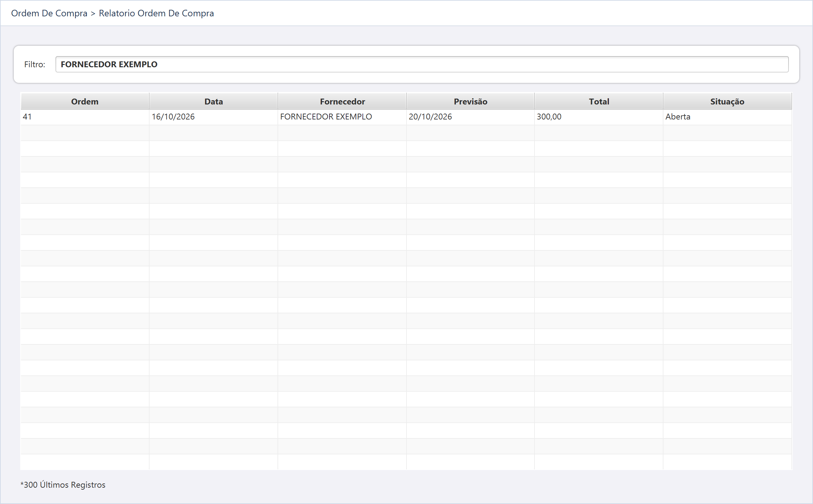Click the Previsão column header
The width and height of the screenshot is (813, 504).
pyautogui.click(x=470, y=101)
